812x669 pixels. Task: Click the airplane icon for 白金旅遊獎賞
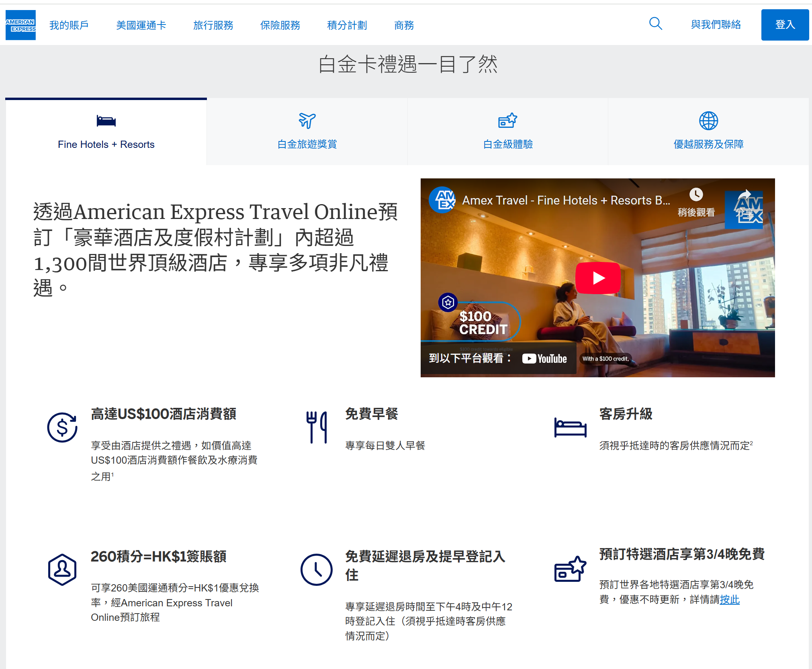click(x=307, y=121)
